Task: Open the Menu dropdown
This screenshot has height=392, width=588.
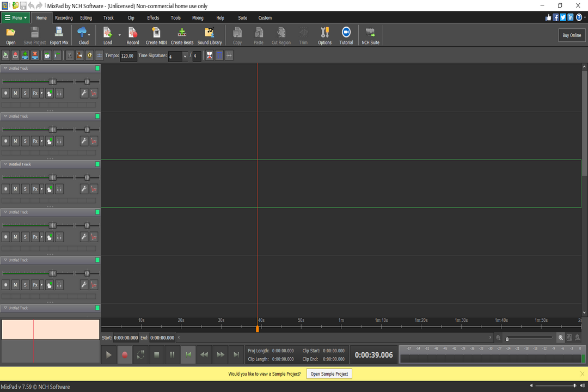Action: [x=15, y=17]
